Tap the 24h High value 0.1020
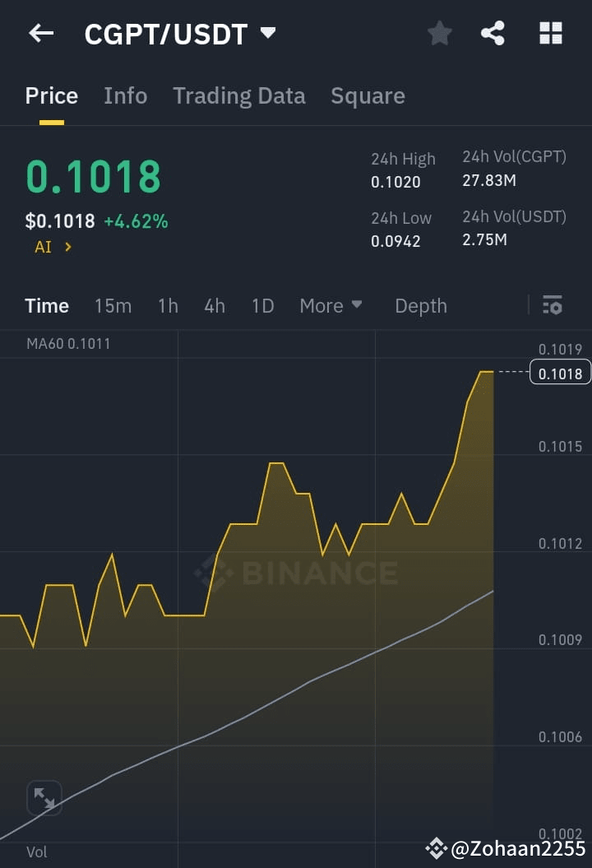The width and height of the screenshot is (592, 868). (x=396, y=183)
